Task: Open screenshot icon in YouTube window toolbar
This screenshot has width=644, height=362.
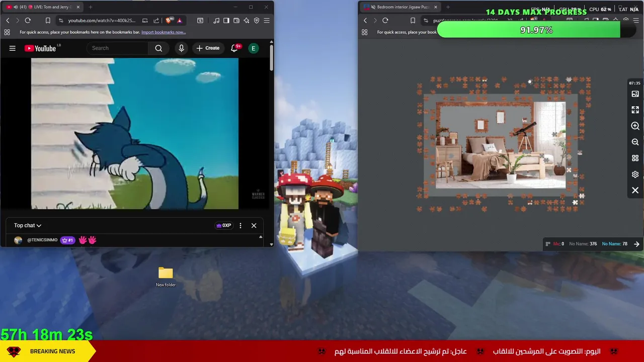Action: (x=200, y=21)
